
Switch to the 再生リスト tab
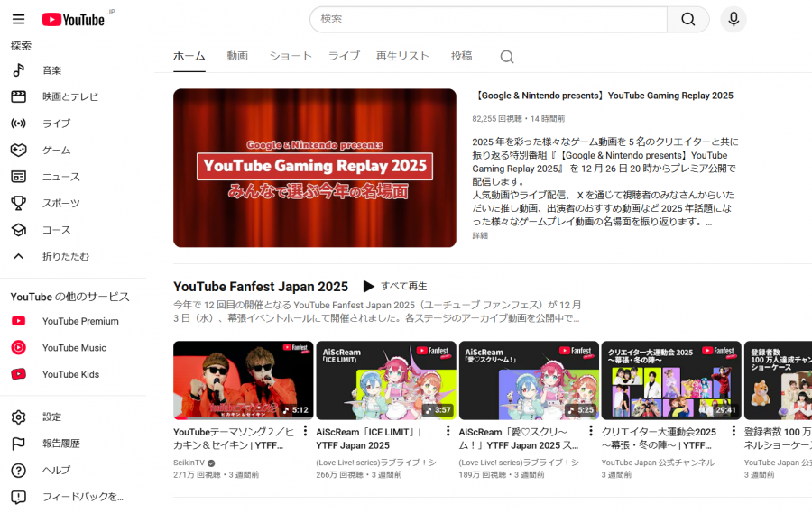coord(402,56)
